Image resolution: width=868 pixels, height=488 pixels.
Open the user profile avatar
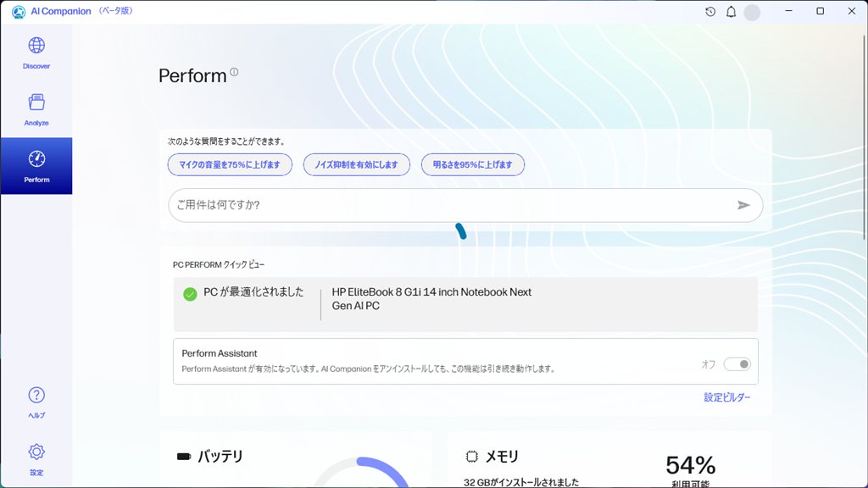(x=752, y=12)
